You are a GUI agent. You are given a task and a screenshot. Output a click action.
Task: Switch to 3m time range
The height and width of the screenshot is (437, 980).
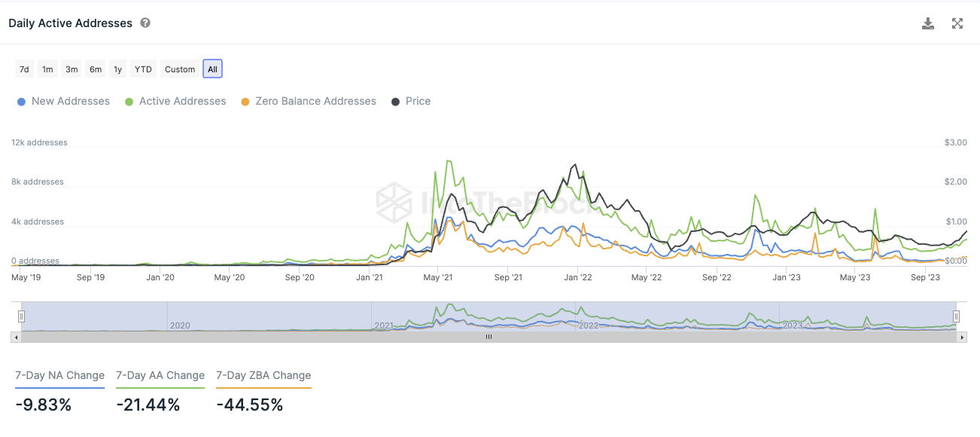72,69
